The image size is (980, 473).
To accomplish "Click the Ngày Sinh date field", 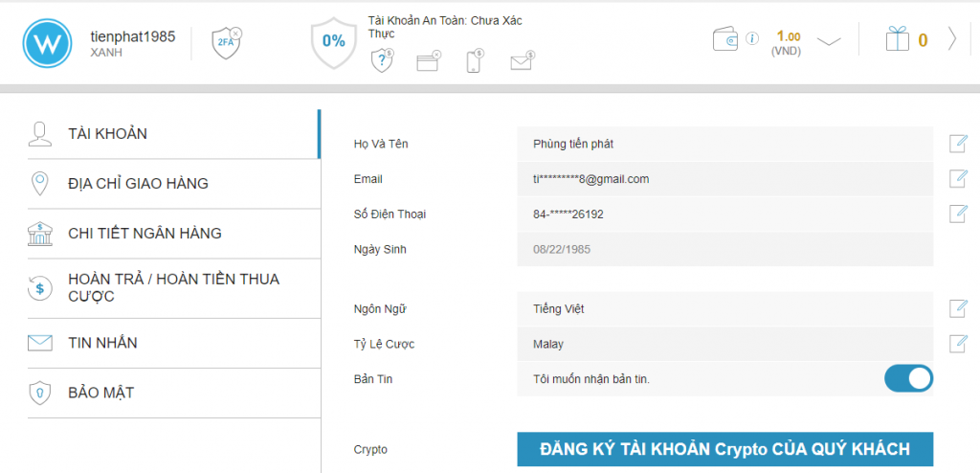I will 725,249.
